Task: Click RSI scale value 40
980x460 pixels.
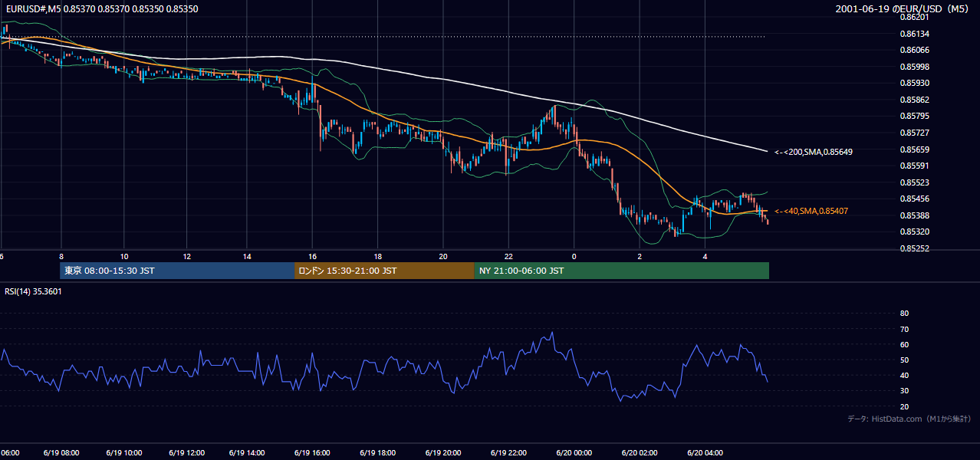Action: (904, 376)
